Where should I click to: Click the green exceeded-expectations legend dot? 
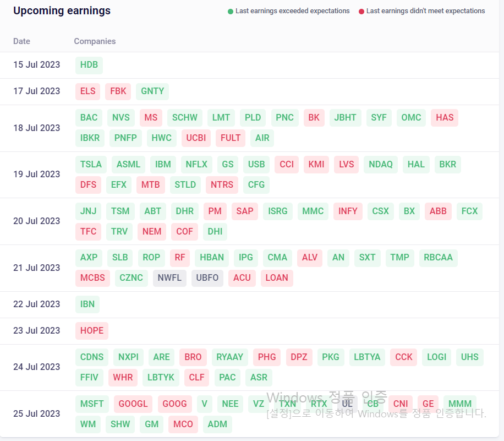(x=231, y=12)
